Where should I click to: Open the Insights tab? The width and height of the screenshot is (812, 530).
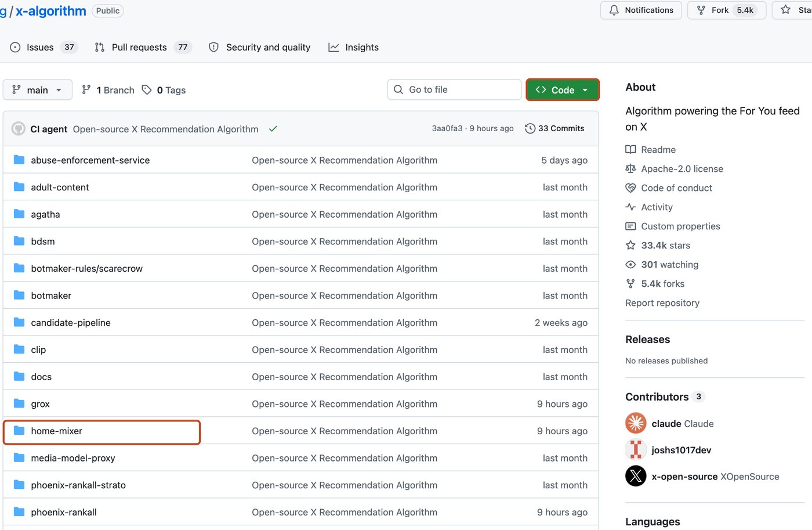click(x=353, y=48)
